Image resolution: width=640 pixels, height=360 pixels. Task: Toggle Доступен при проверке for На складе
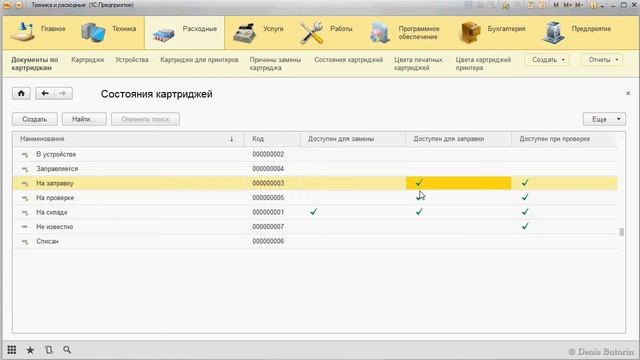(525, 212)
